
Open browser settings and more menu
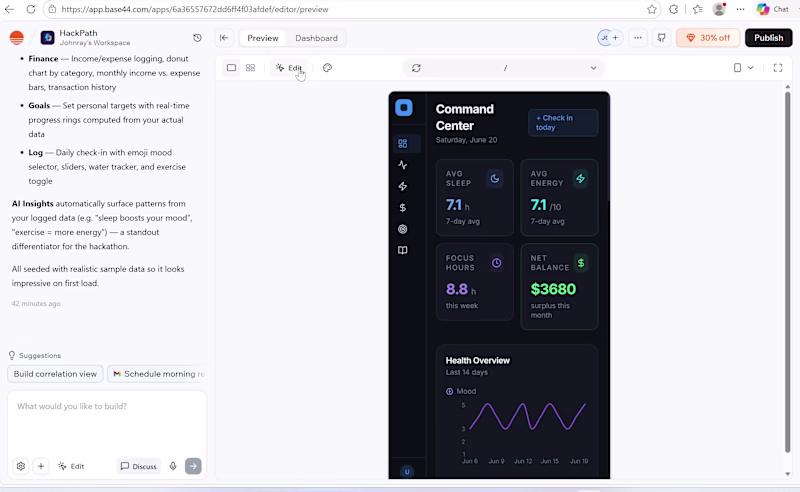pyautogui.click(x=740, y=9)
